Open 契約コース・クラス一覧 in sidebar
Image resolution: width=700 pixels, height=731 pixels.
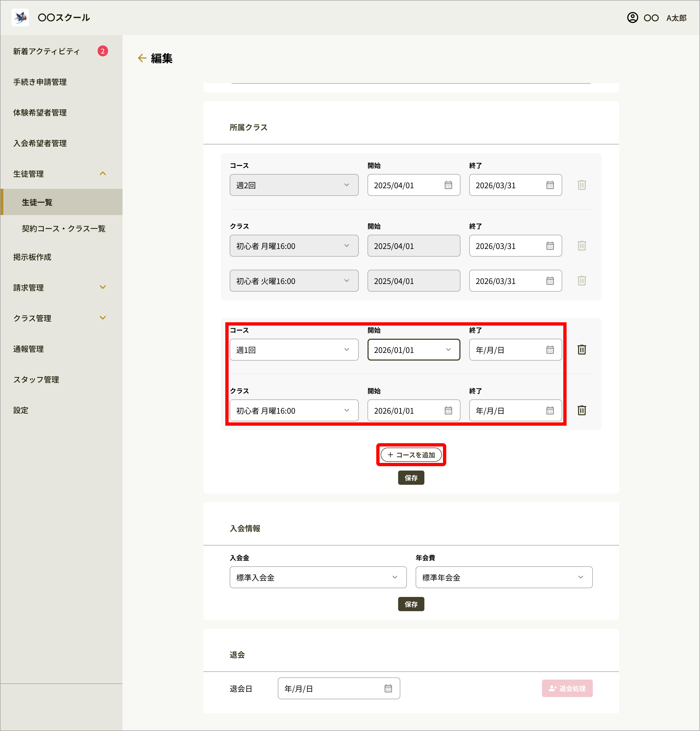coord(64,229)
